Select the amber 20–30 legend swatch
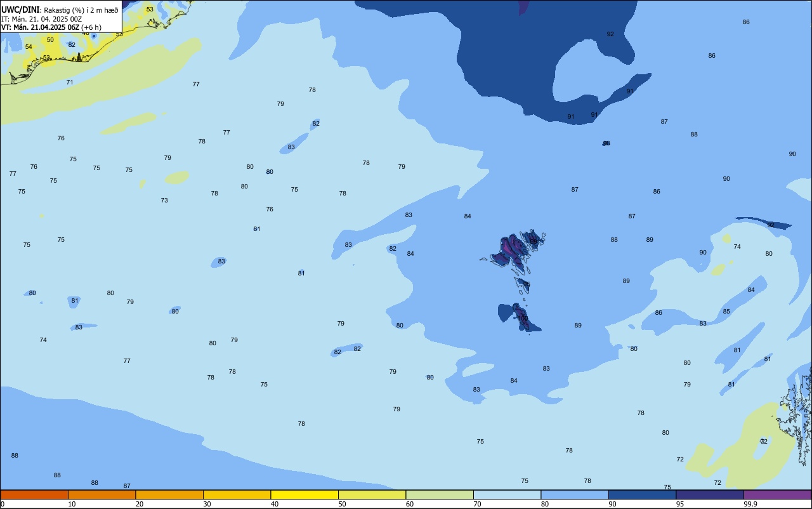 pyautogui.click(x=169, y=494)
